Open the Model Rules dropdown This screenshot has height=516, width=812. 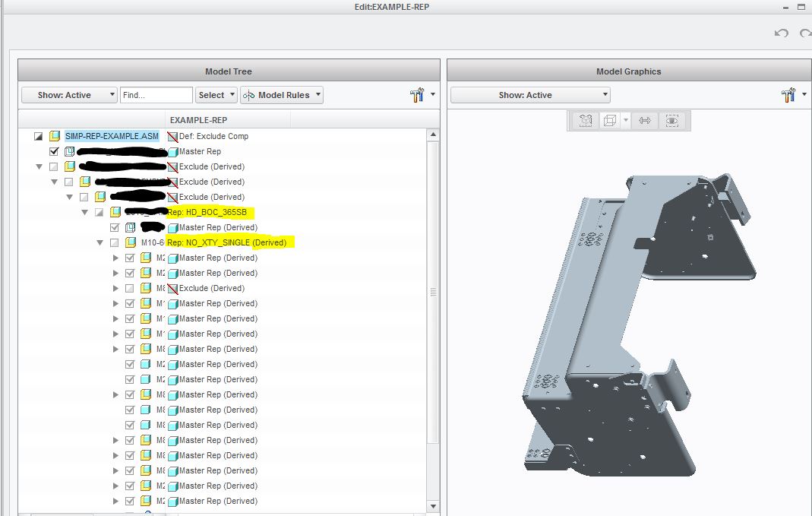tap(282, 95)
